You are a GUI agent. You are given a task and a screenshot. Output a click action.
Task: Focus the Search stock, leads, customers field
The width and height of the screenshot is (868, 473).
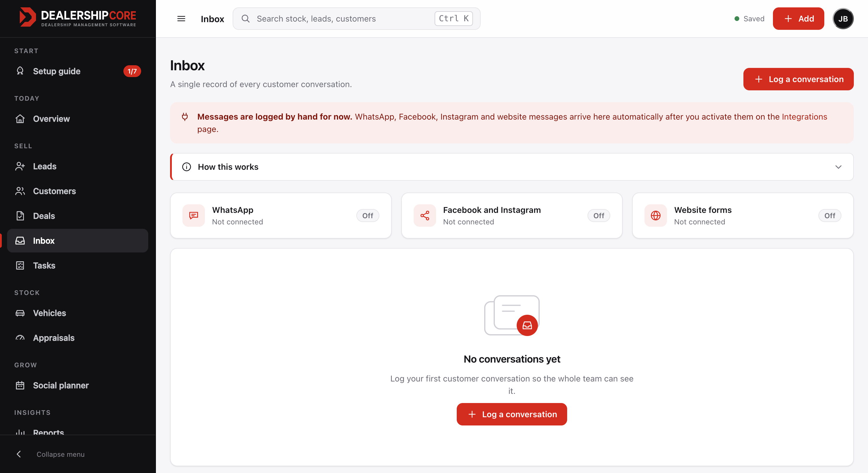tap(356, 19)
